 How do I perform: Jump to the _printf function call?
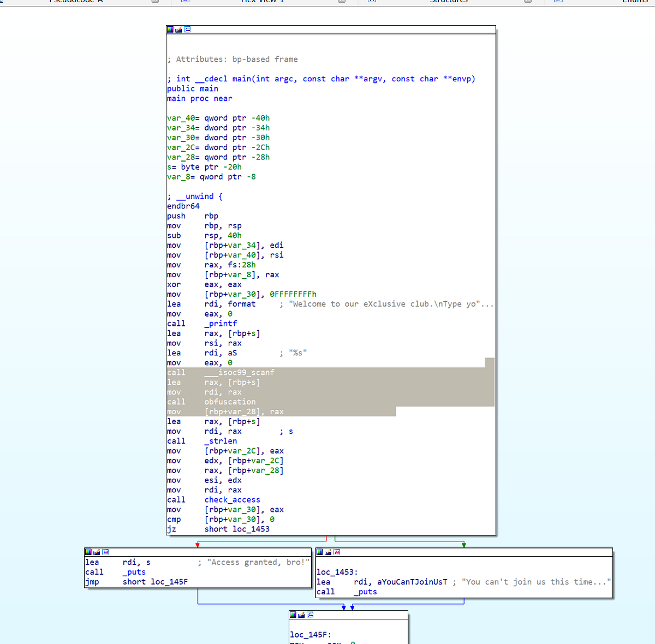tap(221, 323)
